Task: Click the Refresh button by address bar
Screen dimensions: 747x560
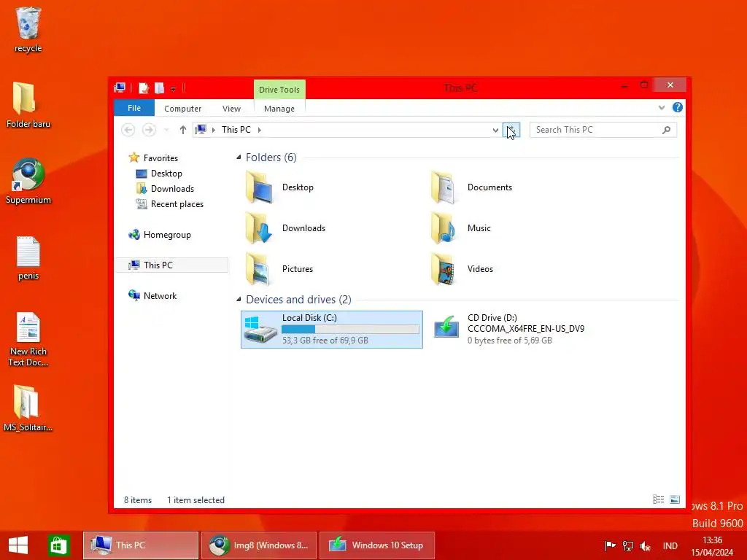Action: pyautogui.click(x=511, y=130)
